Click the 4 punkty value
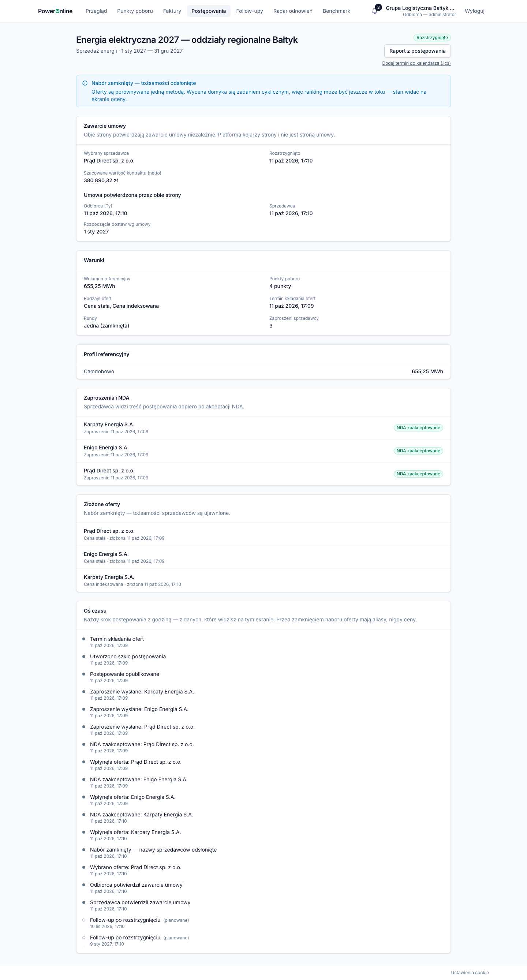The height and width of the screenshot is (980, 527). coord(280,286)
